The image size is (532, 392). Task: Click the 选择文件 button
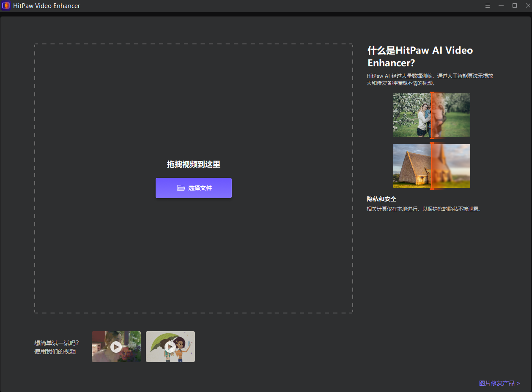(194, 188)
